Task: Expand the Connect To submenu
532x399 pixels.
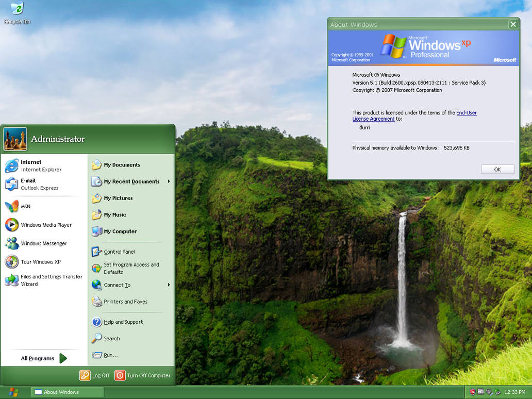Action: [118, 285]
